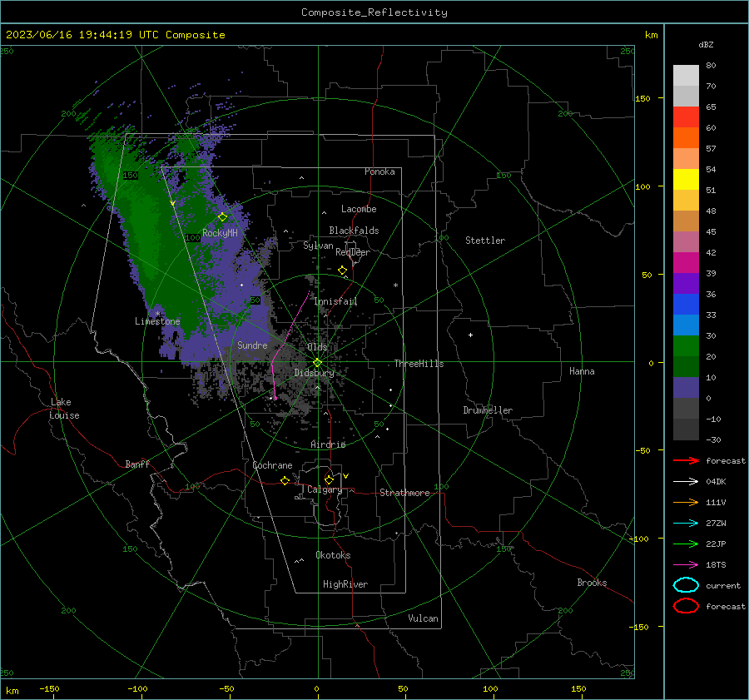
Task: Click the ThreeHills city label
Action: click(419, 364)
